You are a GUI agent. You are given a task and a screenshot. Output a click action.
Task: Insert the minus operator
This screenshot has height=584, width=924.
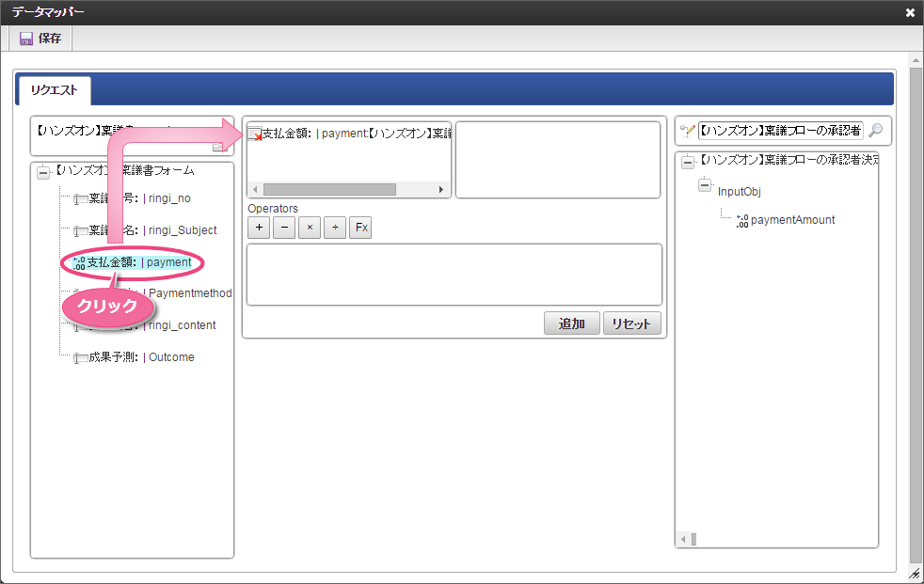click(x=284, y=228)
